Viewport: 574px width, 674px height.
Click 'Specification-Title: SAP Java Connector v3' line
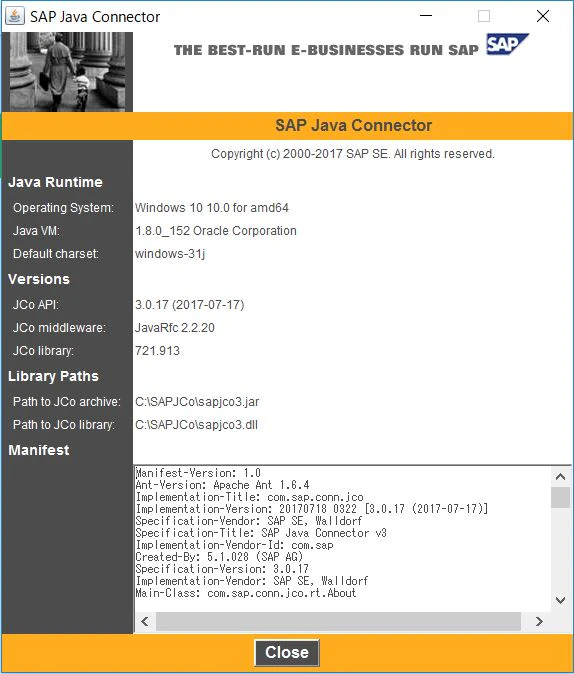261,533
